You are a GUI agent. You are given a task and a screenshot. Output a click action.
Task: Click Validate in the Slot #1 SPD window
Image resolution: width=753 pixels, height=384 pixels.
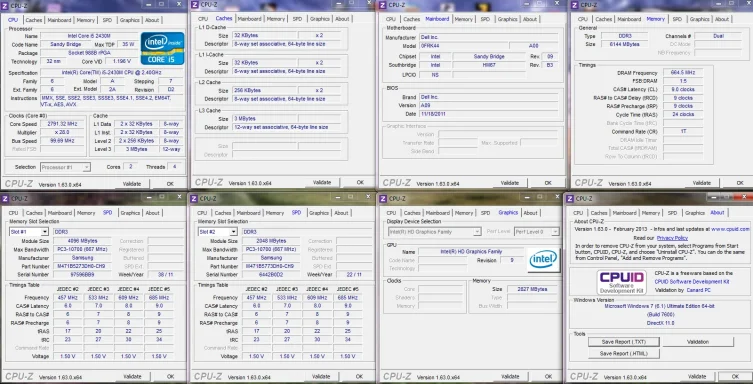point(133,377)
